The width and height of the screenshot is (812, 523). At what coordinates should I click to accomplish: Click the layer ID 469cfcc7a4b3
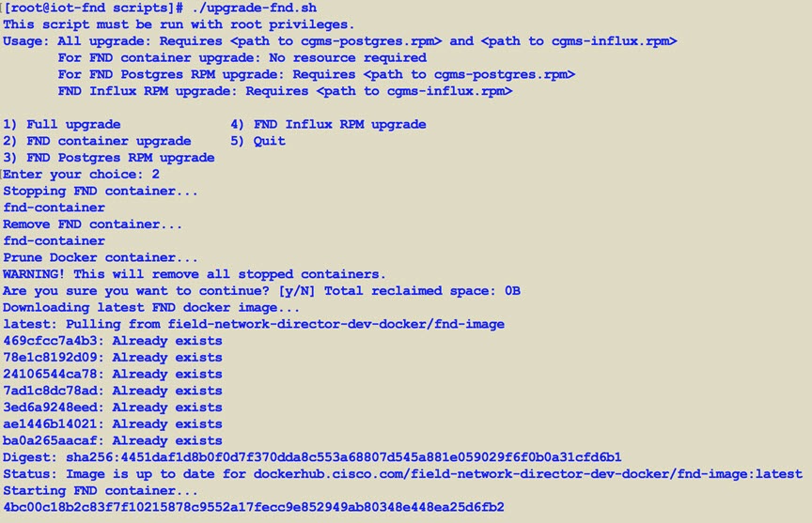coord(50,341)
